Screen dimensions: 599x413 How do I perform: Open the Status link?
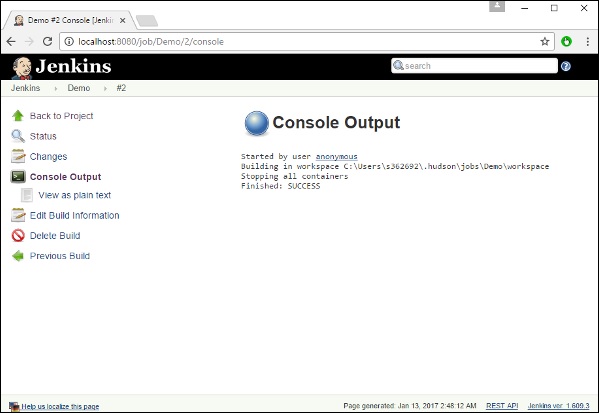coord(43,136)
